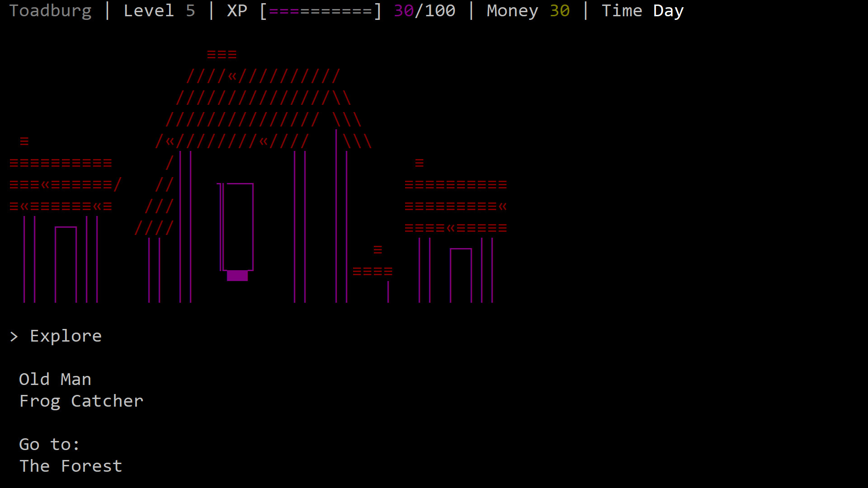Click the tall door of central house
Image resolution: width=868 pixels, height=488 pixels.
tap(238, 227)
